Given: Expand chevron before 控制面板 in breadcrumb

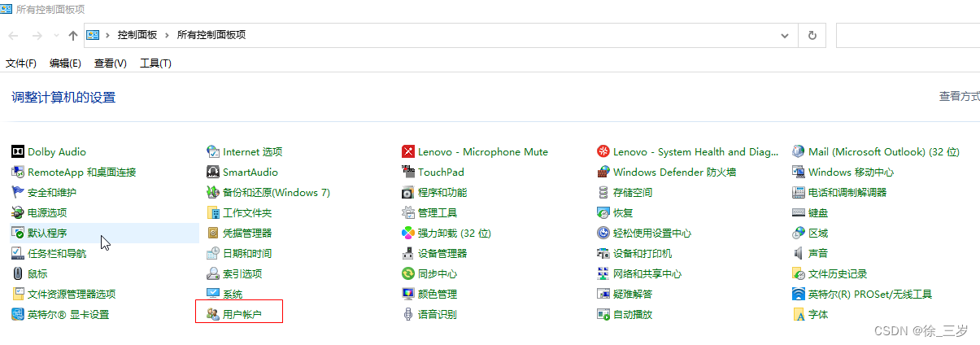Looking at the screenshot, I should pos(107,35).
